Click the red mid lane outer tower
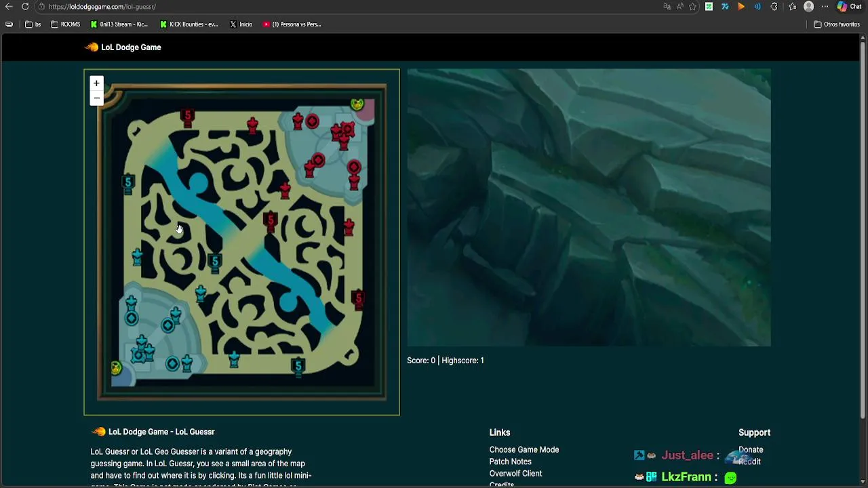This screenshot has width=868, height=488. [271, 221]
